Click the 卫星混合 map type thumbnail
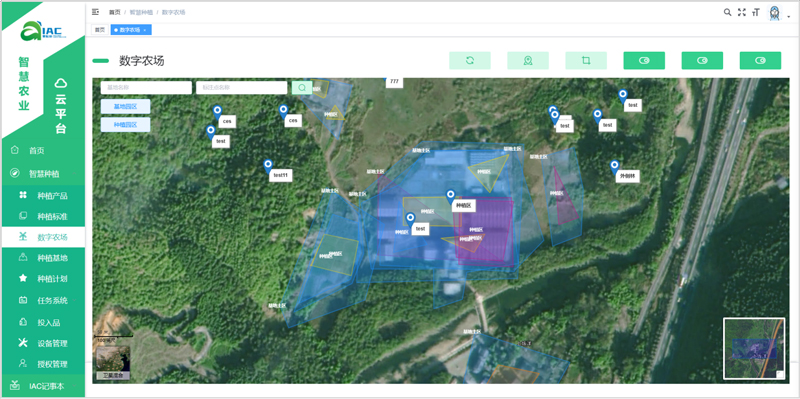800x399 pixels. point(113,363)
